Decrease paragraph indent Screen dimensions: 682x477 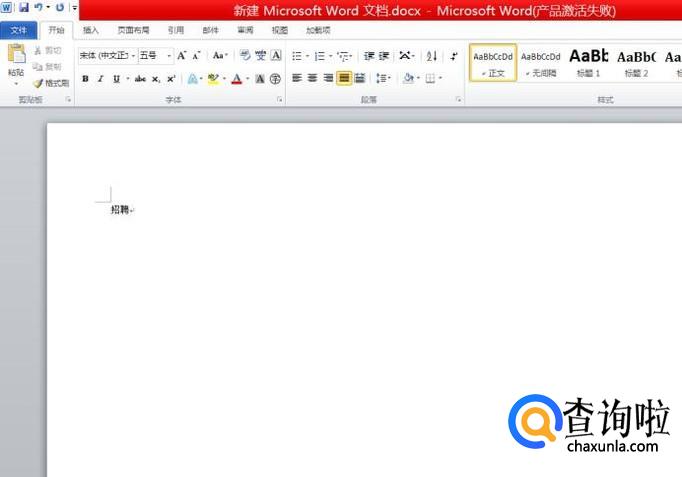click(x=369, y=56)
